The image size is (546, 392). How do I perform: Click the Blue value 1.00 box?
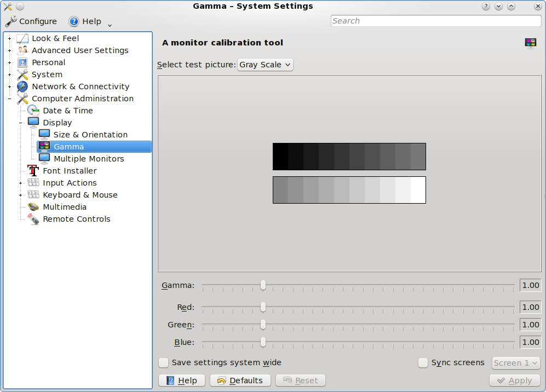coord(530,342)
